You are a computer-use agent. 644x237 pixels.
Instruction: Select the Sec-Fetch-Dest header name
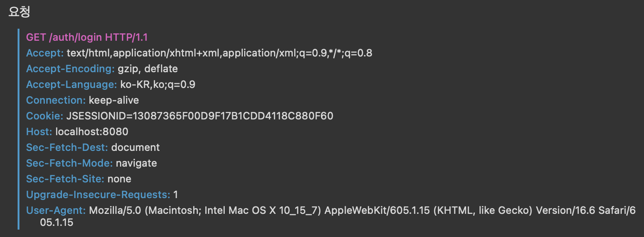67,148
